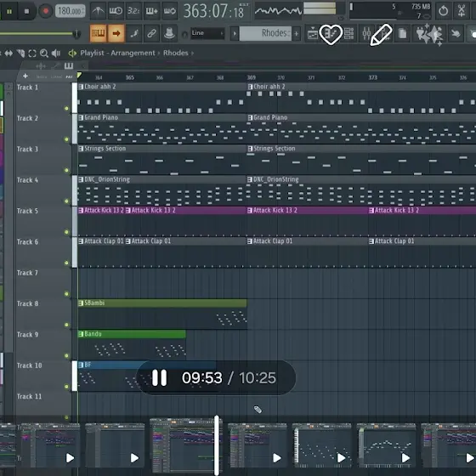This screenshot has width=476, height=476.
Task: Choose the playlist select tool
Action: click(x=32, y=54)
